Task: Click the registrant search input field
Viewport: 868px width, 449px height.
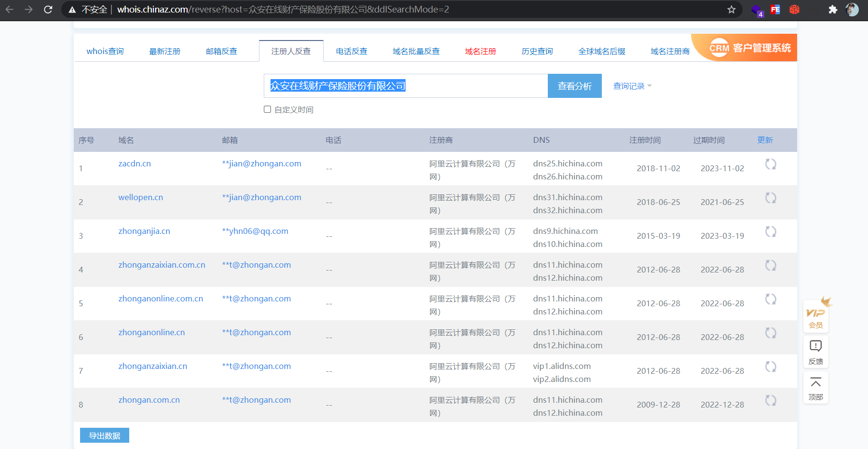Action: (406, 86)
